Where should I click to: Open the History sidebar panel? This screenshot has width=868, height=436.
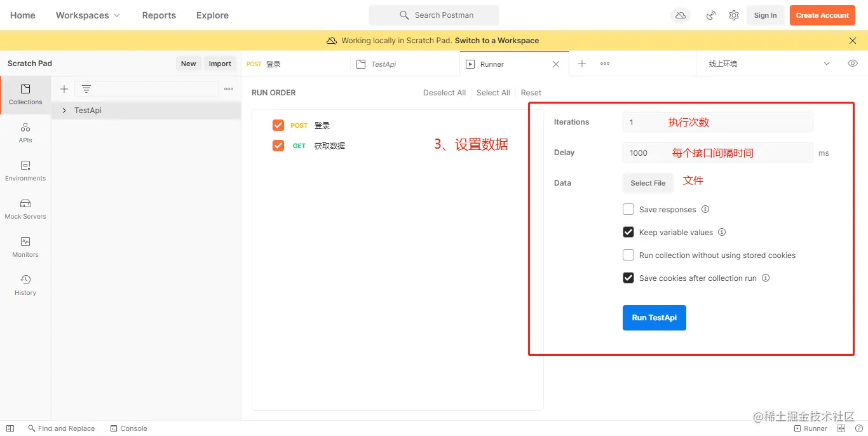click(x=25, y=285)
